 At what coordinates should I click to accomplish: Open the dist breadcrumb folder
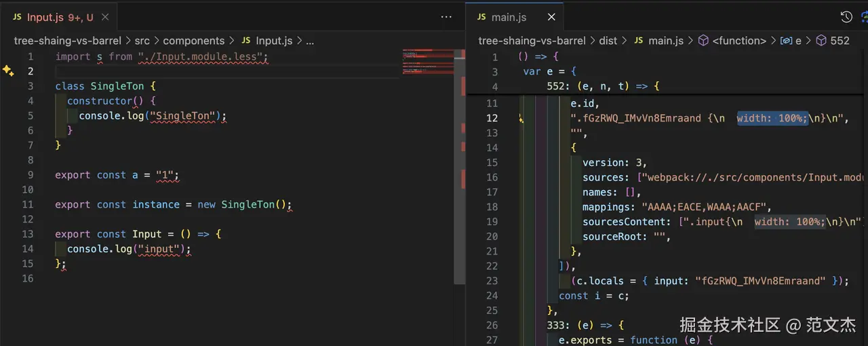click(608, 41)
